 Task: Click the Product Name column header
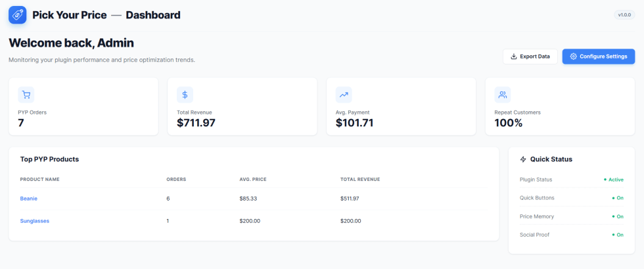pos(40,180)
